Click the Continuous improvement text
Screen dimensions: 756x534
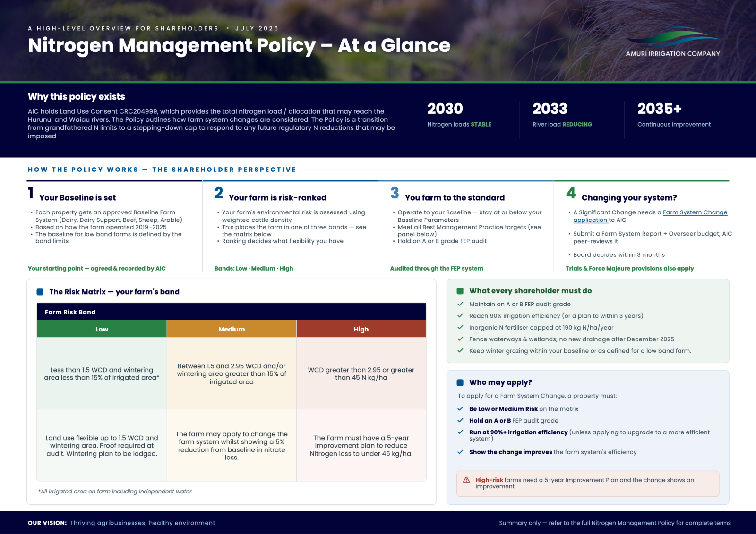tap(674, 125)
